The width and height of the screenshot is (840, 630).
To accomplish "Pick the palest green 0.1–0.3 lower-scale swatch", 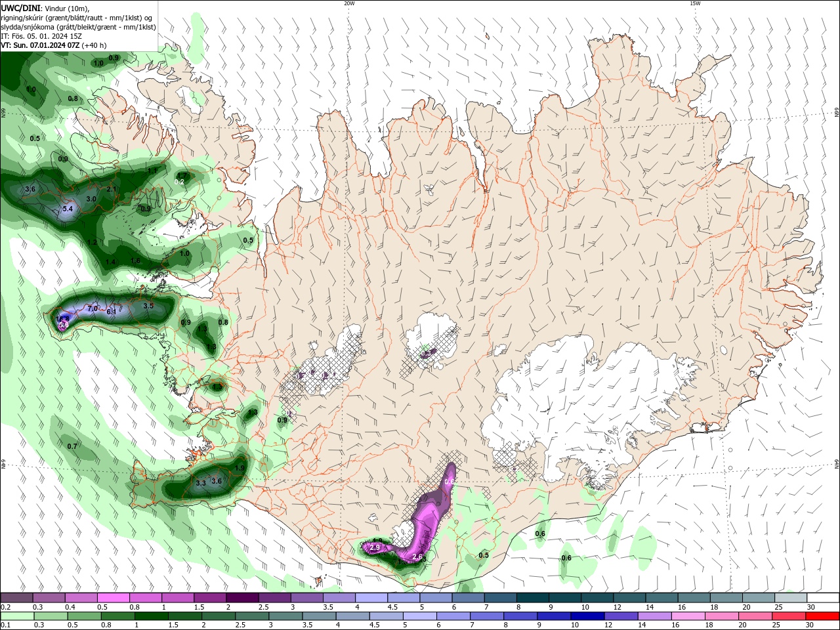I will click(x=17, y=616).
